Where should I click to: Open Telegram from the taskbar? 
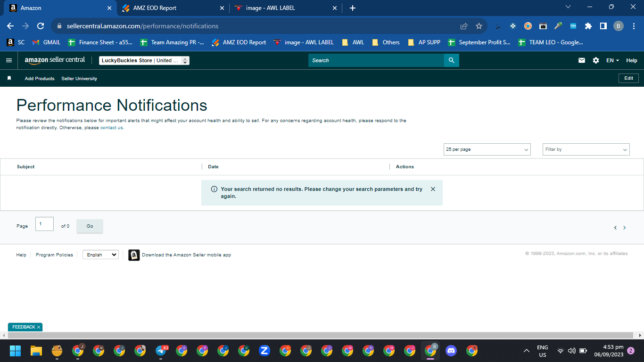[x=161, y=351]
